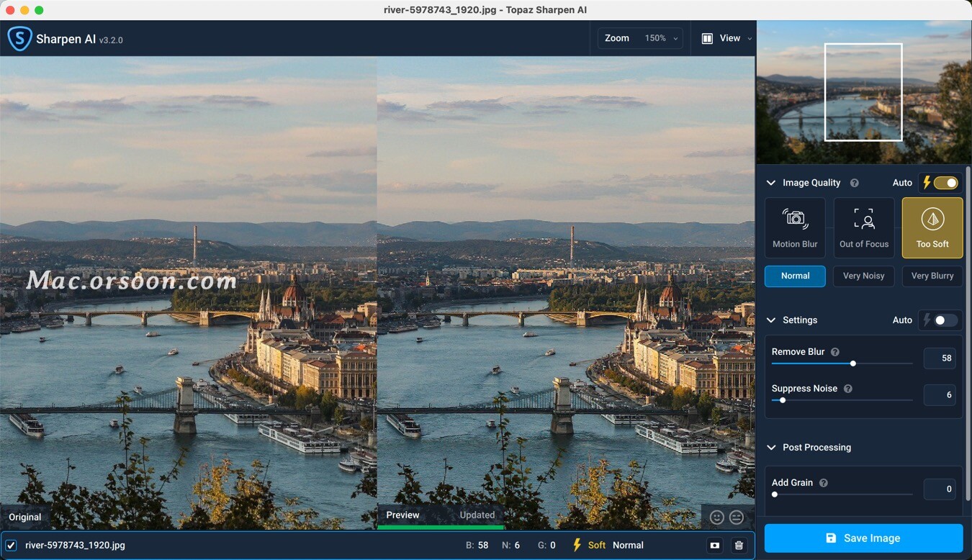Open help for Image Quality
Image resolution: width=972 pixels, height=560 pixels.
click(x=855, y=183)
